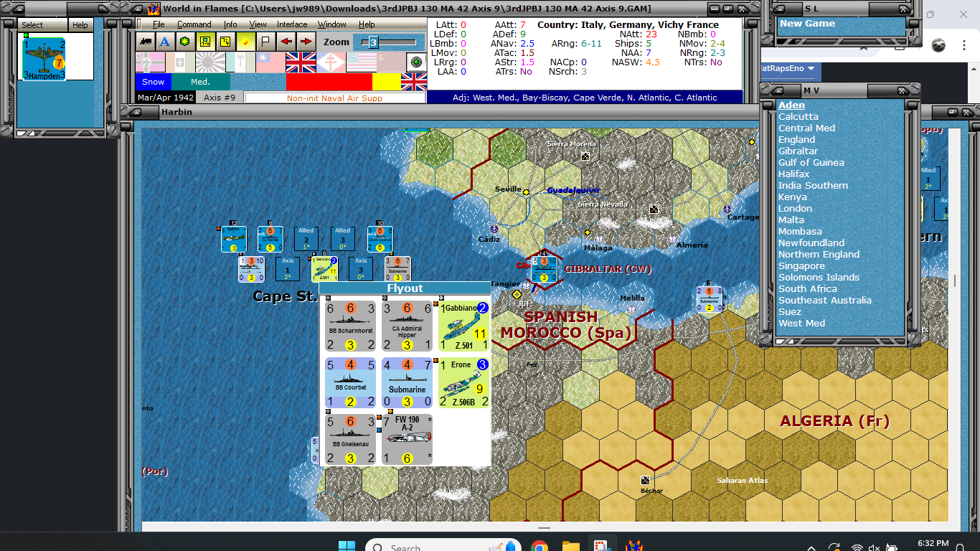The width and height of the screenshot is (980, 551).
Task: Pick the FW 190 A-2 fighter in Flyout
Action: coord(407,439)
